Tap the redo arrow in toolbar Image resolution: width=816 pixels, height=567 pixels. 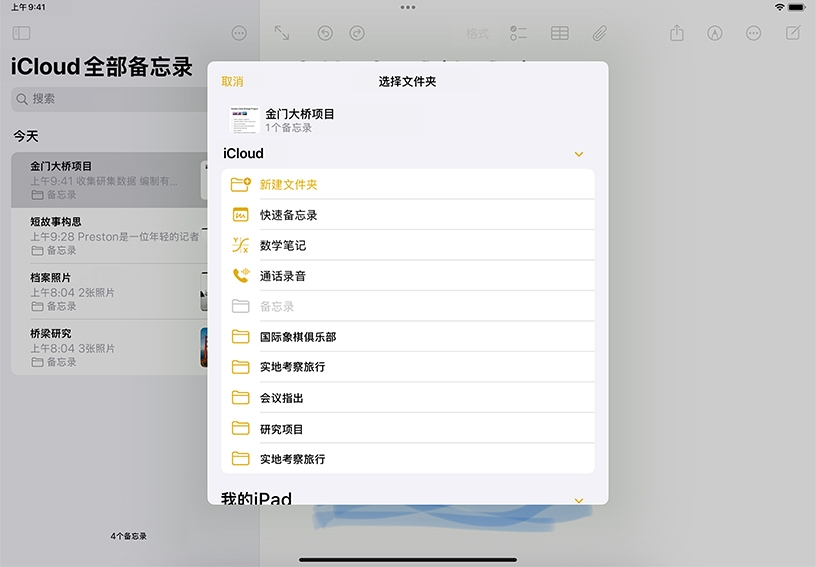coord(357,33)
